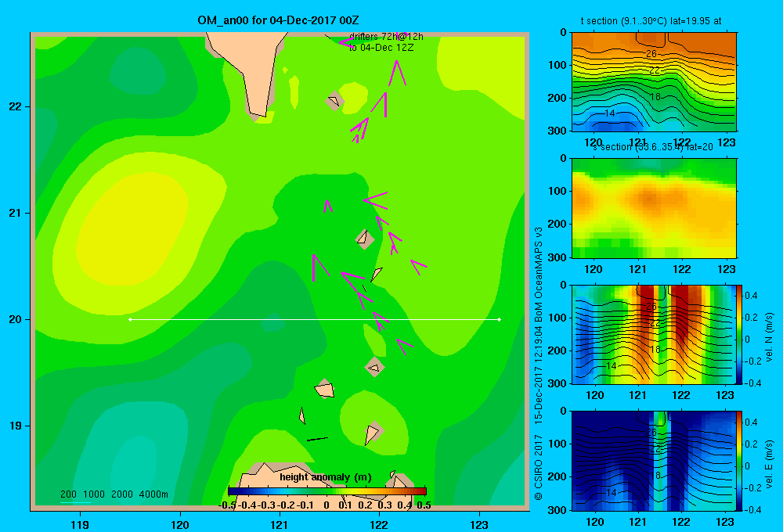The width and height of the screenshot is (783, 532).
Task: Click the height anomaly color bar
Action: click(327, 491)
